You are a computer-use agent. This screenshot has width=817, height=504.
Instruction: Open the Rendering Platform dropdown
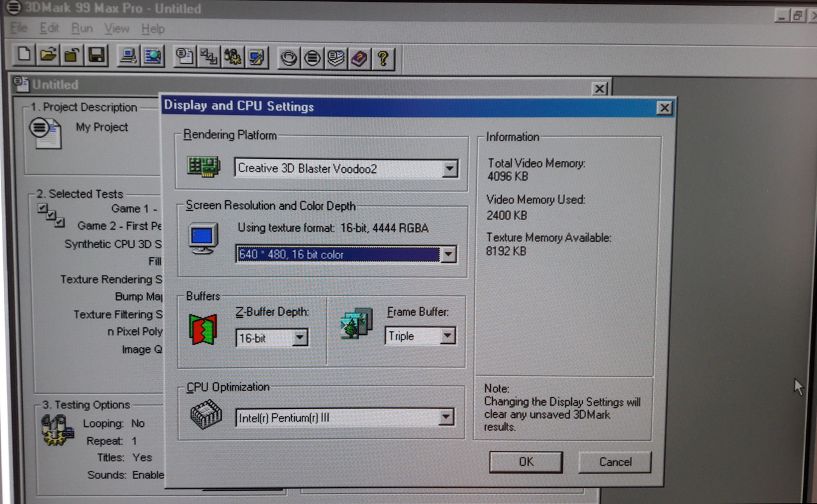450,169
